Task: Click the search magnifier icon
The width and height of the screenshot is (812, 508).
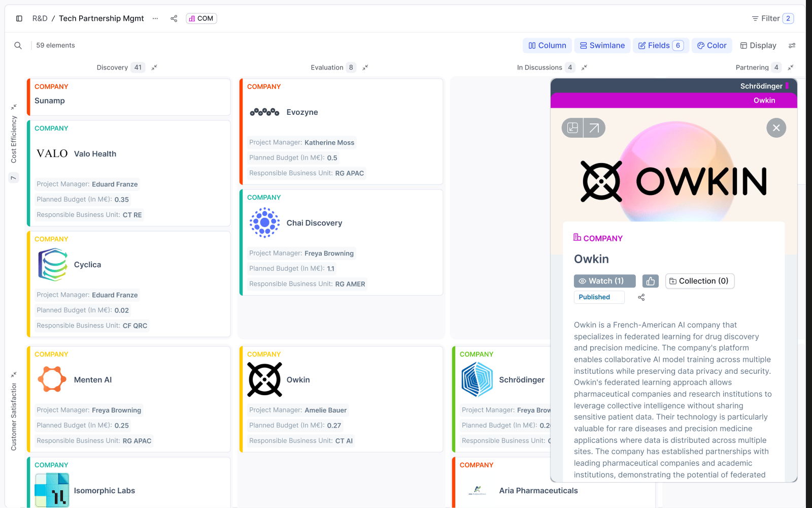Action: click(x=18, y=45)
